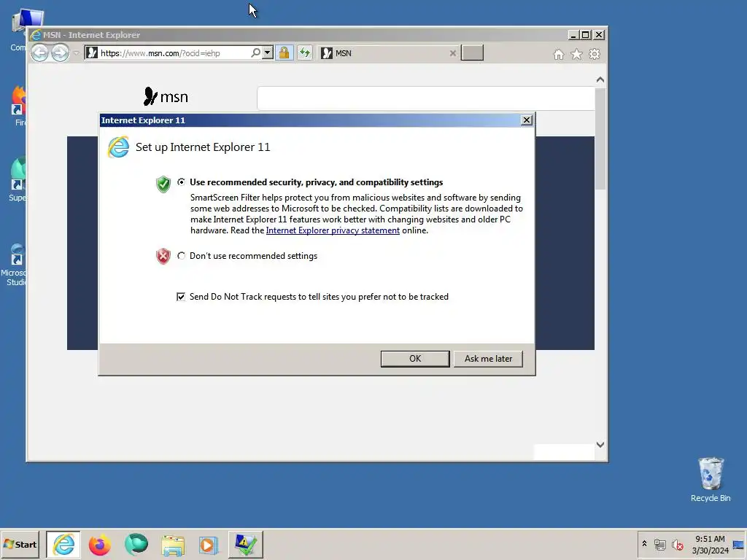Image resolution: width=747 pixels, height=560 pixels.
Task: Expand the address bar autocomplete dropdown arrow
Action: (268, 52)
